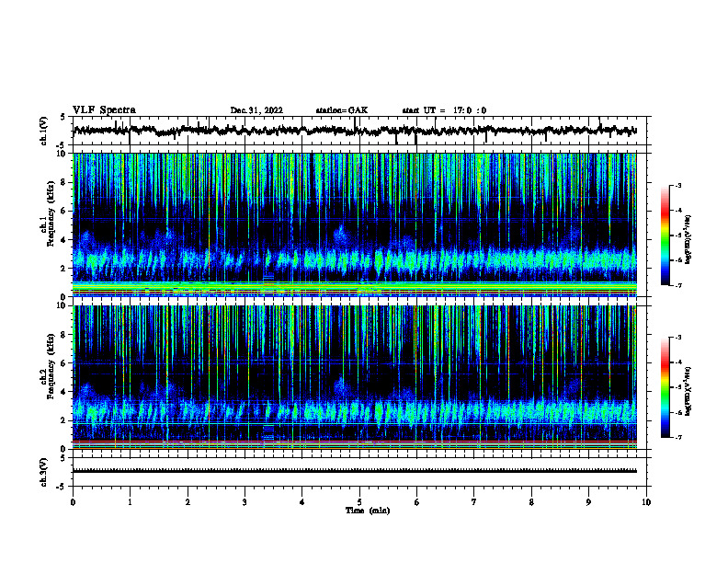Click the "station=GAK" header label
The image size is (728, 563).
pyautogui.click(x=342, y=110)
